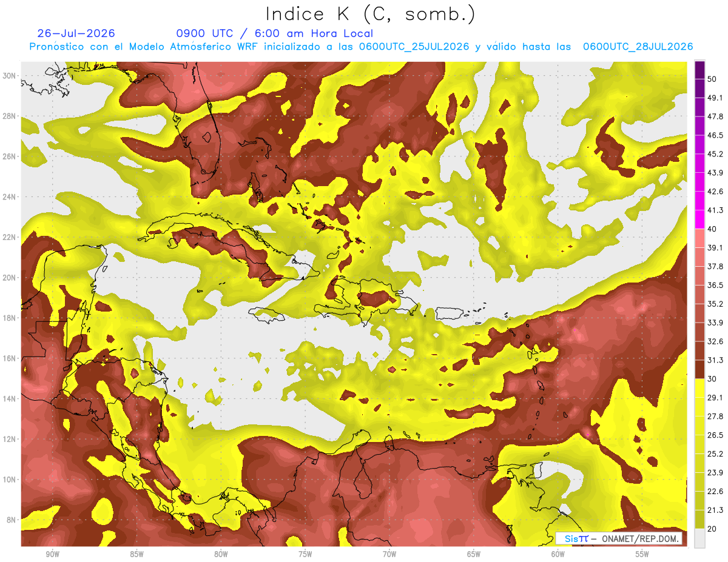Image resolution: width=728 pixels, height=562 pixels.
Task: Click the colorbar value '41.3'
Action: tap(715, 210)
